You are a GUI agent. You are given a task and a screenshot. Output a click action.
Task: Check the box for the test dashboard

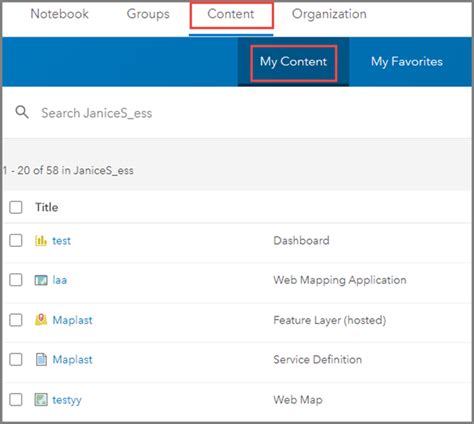16,240
